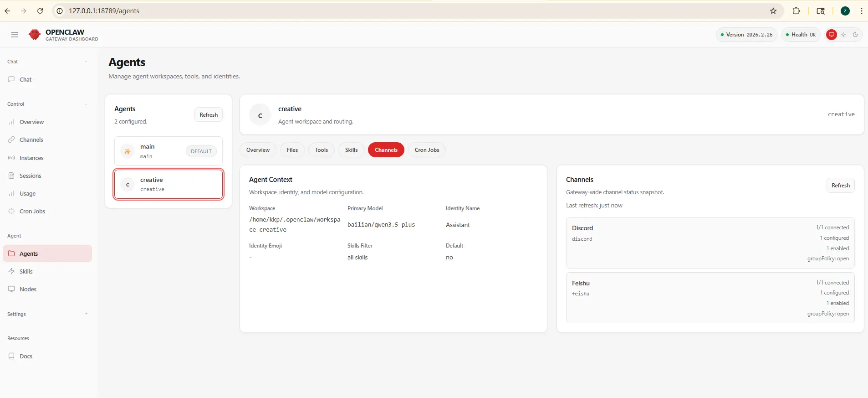Collapse the Agent sidebar section
This screenshot has height=398, width=868.
pyautogui.click(x=86, y=236)
